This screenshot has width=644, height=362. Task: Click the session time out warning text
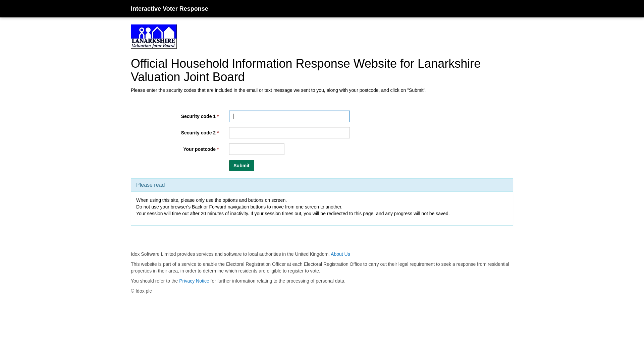293,214
